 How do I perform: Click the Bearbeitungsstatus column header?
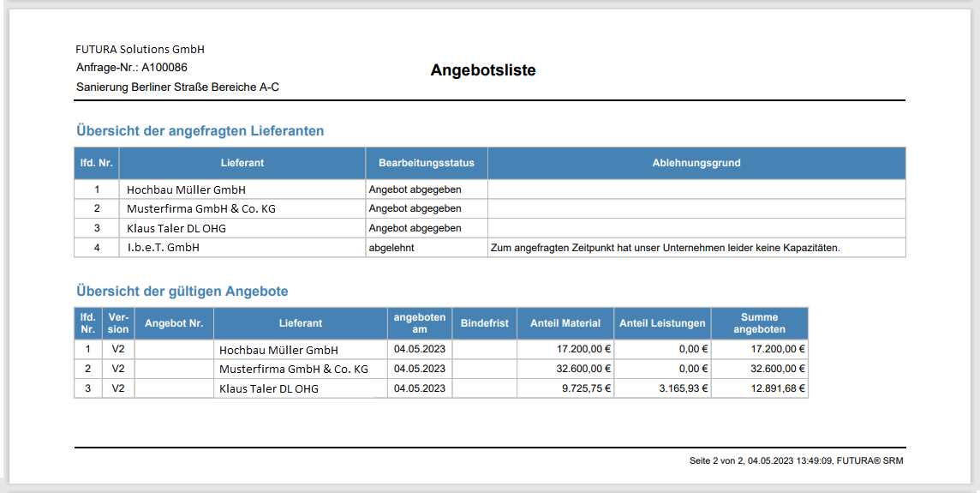(x=426, y=163)
